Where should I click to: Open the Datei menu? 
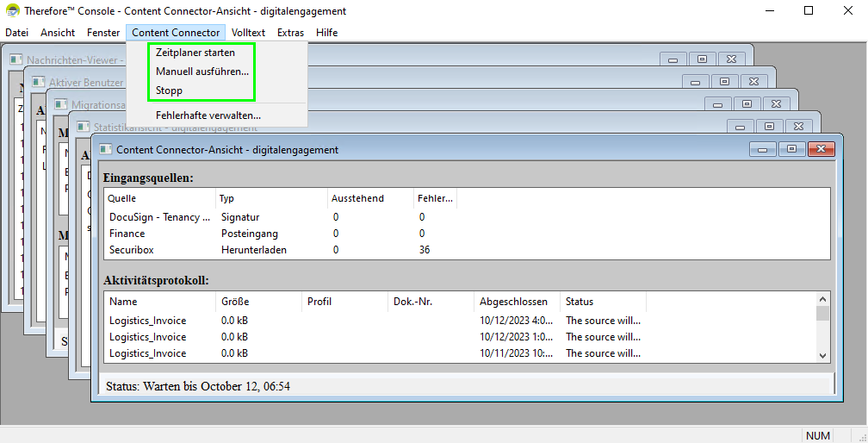click(x=16, y=33)
